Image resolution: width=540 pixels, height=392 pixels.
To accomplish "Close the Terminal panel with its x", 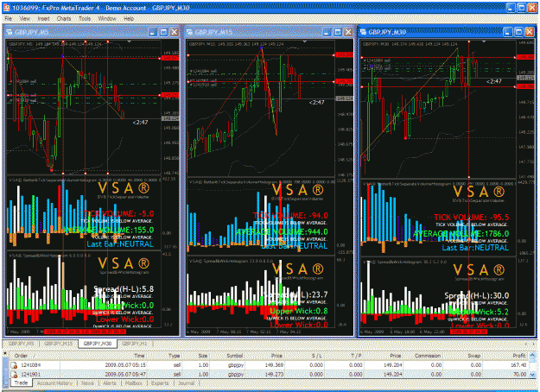I will 5,353.
